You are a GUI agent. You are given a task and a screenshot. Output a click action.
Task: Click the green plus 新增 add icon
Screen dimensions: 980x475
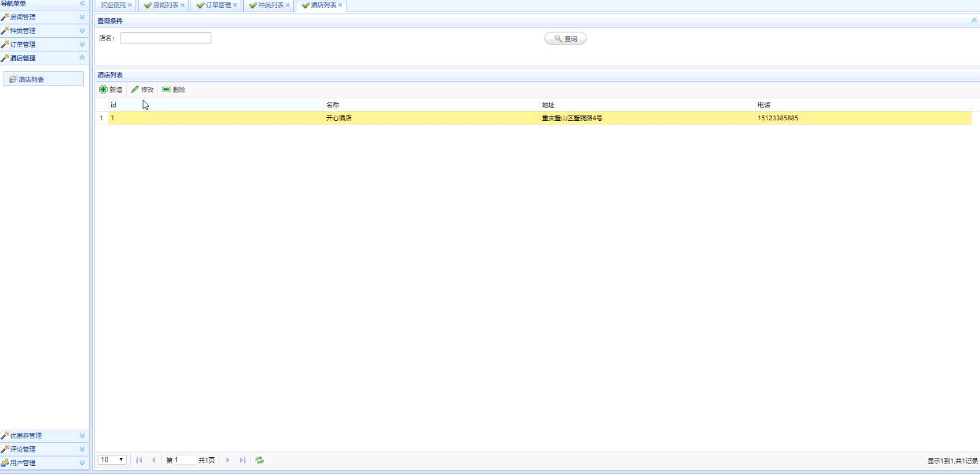[103, 89]
